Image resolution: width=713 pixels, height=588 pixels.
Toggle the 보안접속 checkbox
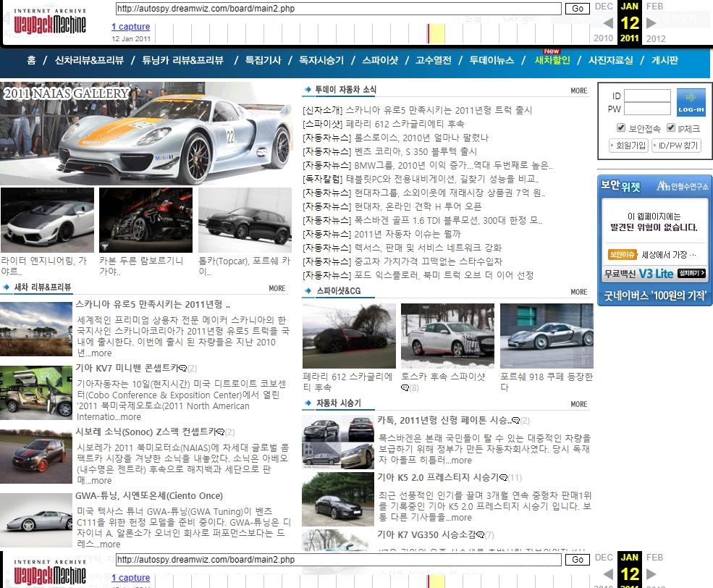coord(620,128)
